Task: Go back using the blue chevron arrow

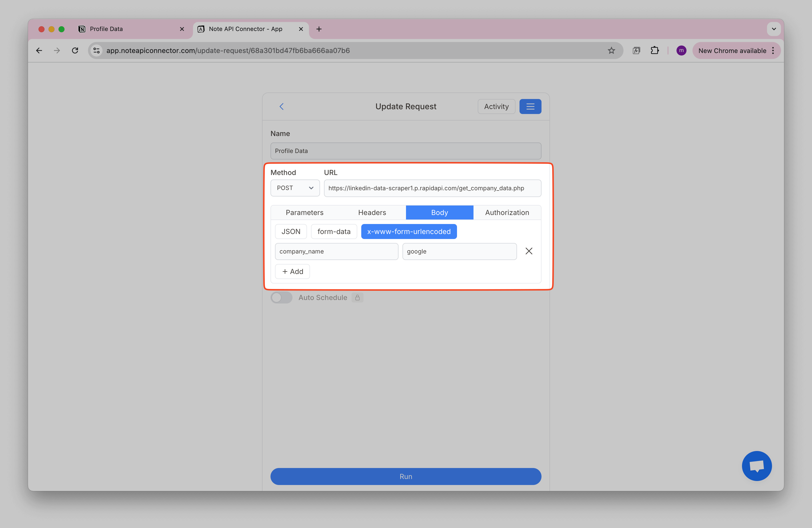Action: click(x=281, y=106)
